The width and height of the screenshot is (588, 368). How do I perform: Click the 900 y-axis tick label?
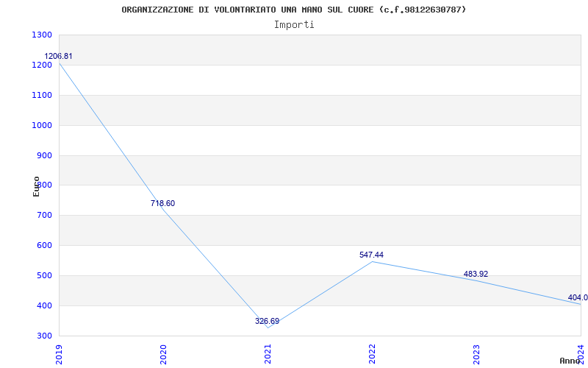45,155
